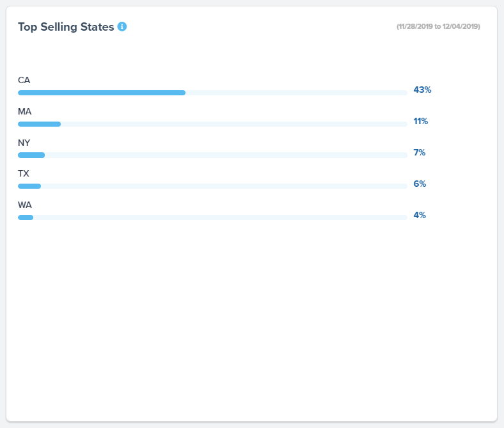Click the date range 11/28/2019 to 12/04/2019
Image resolution: width=504 pixels, height=428 pixels.
click(x=438, y=27)
